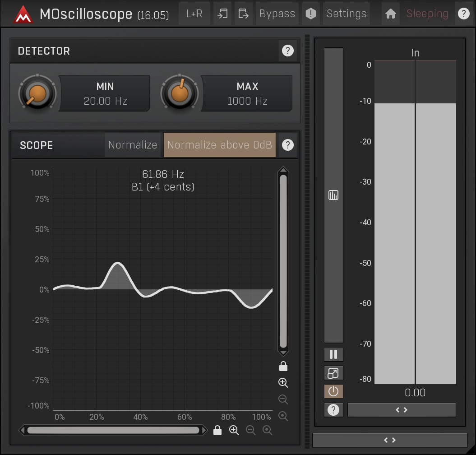The width and height of the screenshot is (476, 455).
Task: Click the B1 (+4 cents) note readout
Action: tap(163, 187)
